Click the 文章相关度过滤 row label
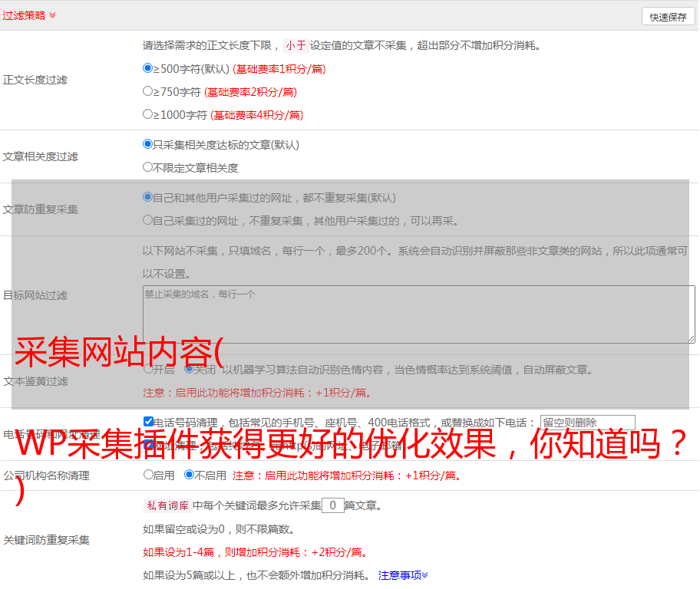 pyautogui.click(x=40, y=156)
